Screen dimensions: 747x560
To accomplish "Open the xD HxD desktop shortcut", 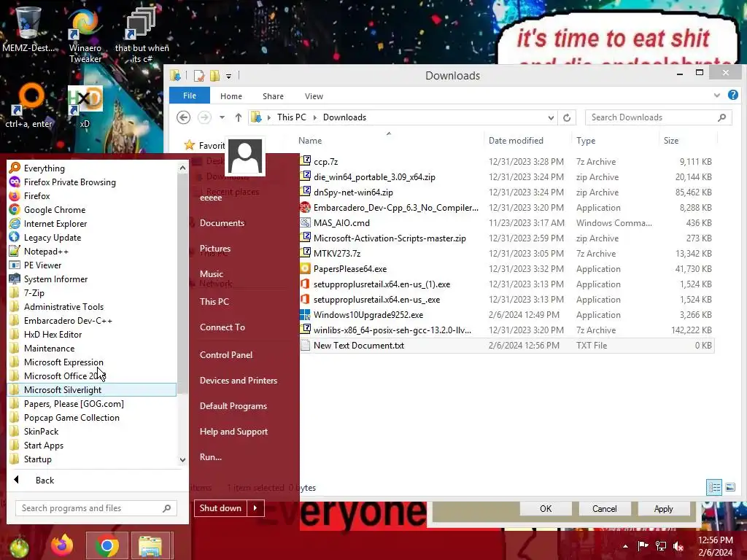I will [85, 106].
